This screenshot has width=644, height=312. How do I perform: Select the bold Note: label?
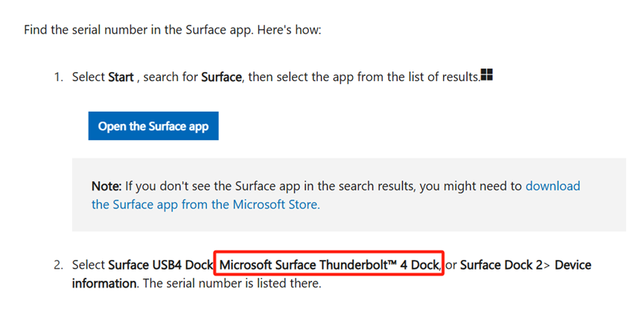point(106,186)
